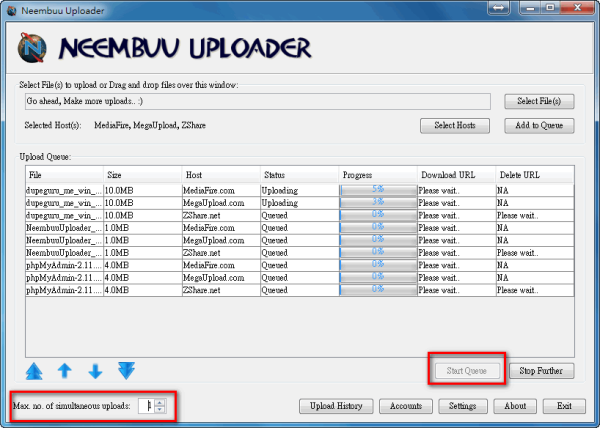600x428 pixels.
Task: Click the Start Queue button
Action: (x=466, y=371)
